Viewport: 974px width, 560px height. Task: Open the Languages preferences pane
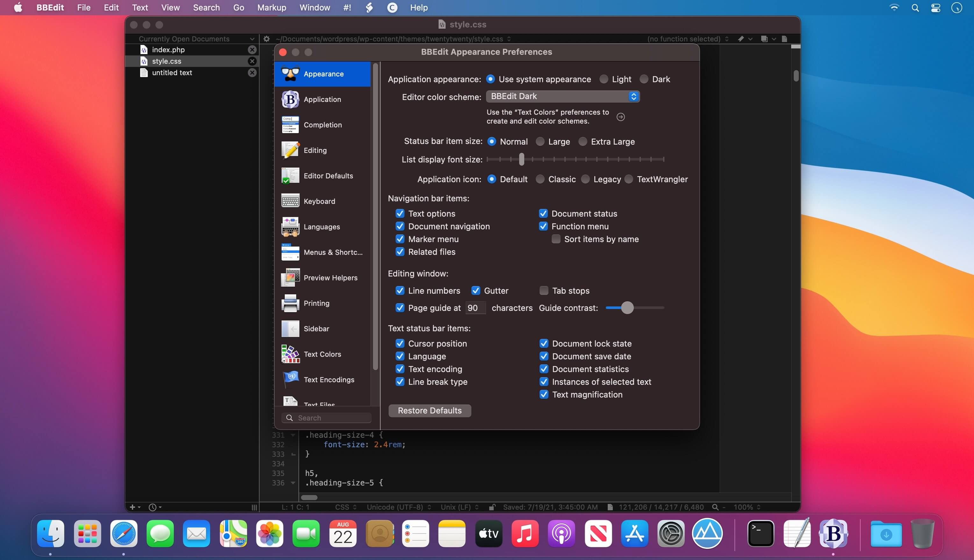click(x=322, y=226)
